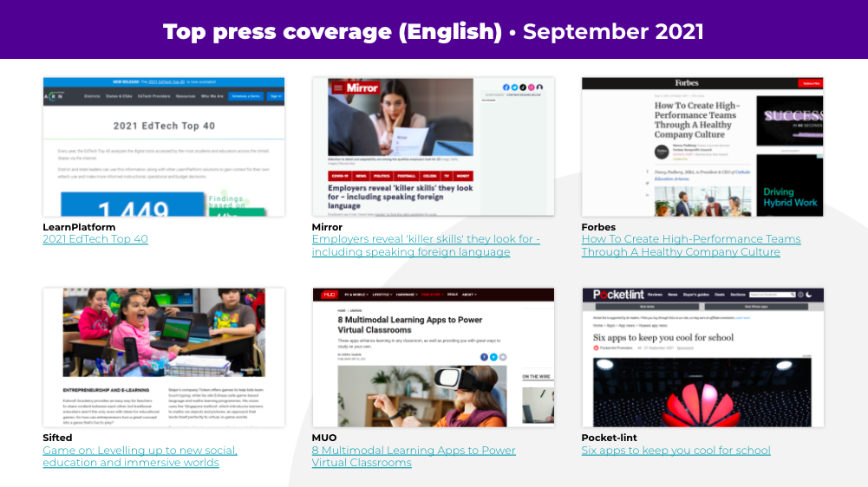Open Pocket-lint Sections menu item
The image size is (868, 487).
click(x=738, y=295)
